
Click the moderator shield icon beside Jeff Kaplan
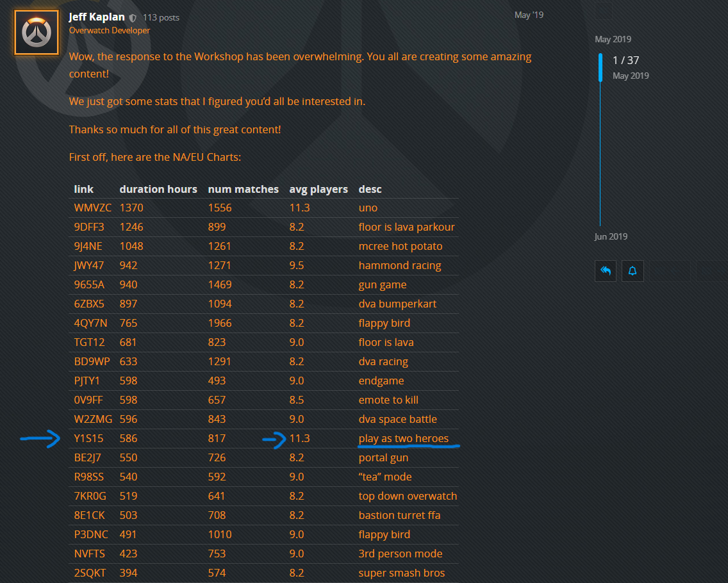pos(133,18)
